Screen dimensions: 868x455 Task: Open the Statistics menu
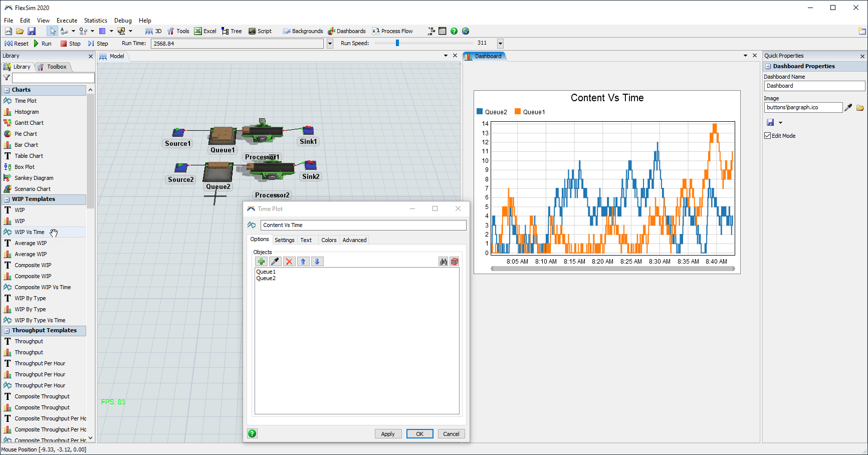(96, 21)
